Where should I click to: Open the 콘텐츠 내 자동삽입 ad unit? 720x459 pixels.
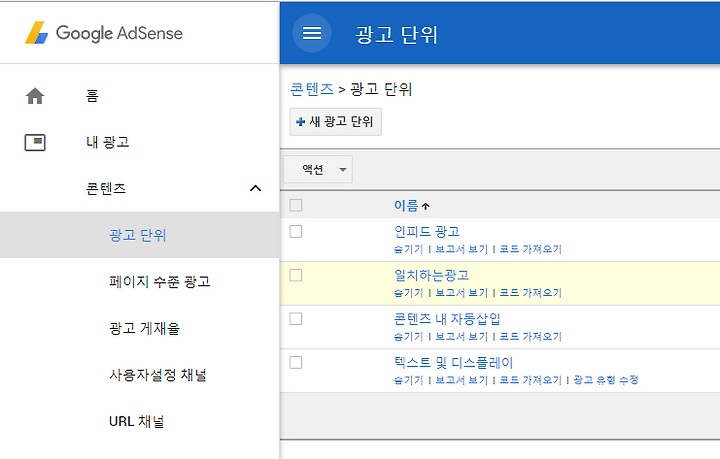447,319
